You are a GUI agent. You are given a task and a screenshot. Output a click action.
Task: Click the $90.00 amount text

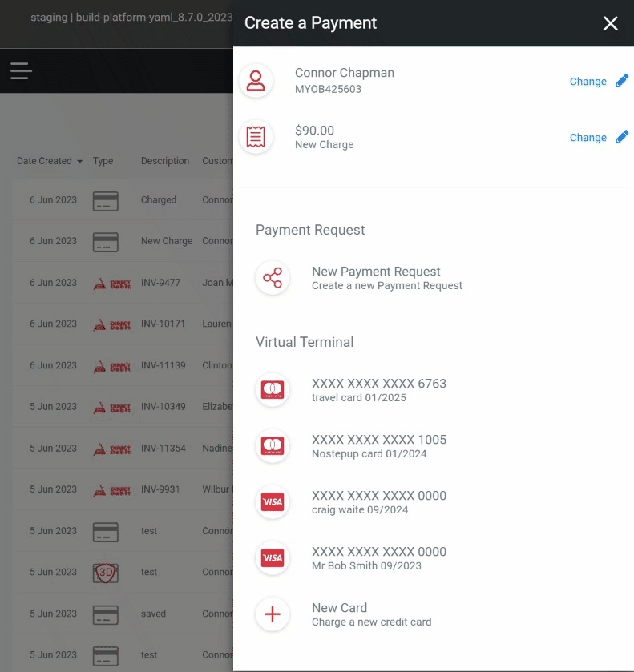click(x=314, y=131)
